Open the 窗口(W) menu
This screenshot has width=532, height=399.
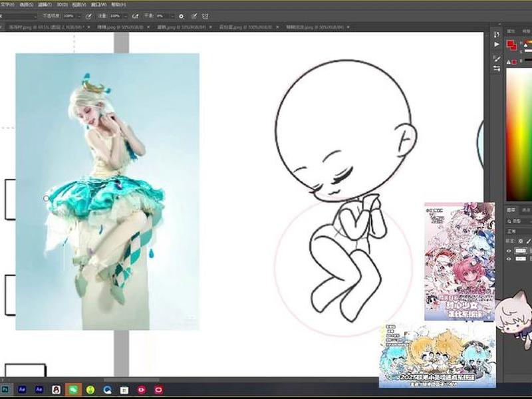tap(98, 5)
